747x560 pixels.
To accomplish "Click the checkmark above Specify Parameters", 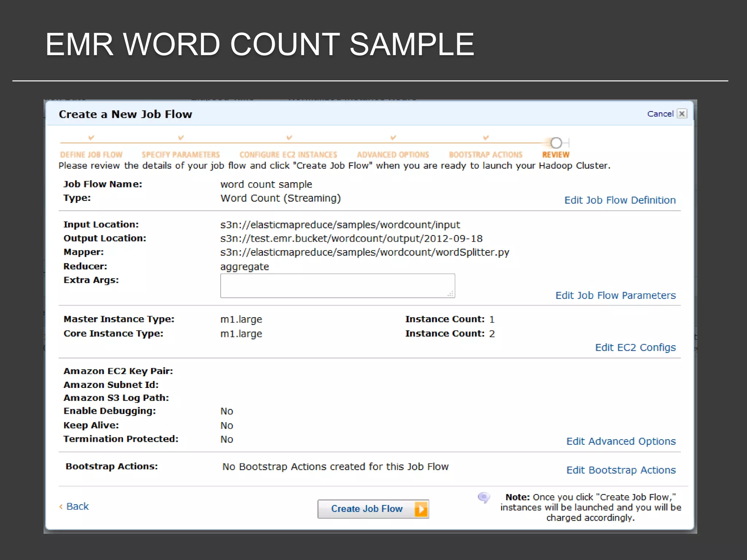I will click(181, 137).
